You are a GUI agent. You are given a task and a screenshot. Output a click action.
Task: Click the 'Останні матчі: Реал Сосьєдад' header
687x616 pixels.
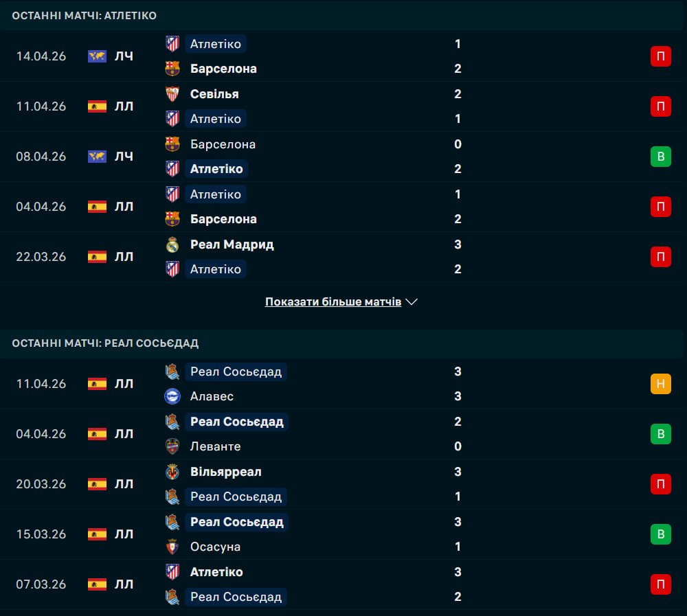(x=105, y=343)
